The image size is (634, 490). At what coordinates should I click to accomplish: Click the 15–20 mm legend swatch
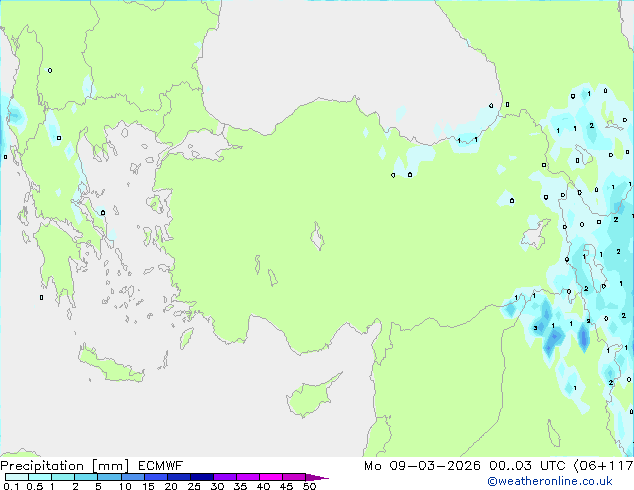(x=155, y=477)
